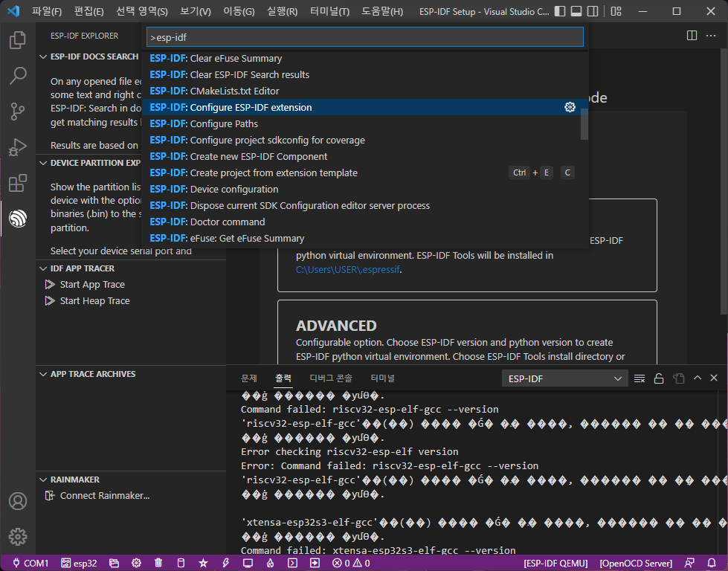This screenshot has height=571, width=728.
Task: Execute custom task arrow icon in status bar
Action: coord(315,563)
